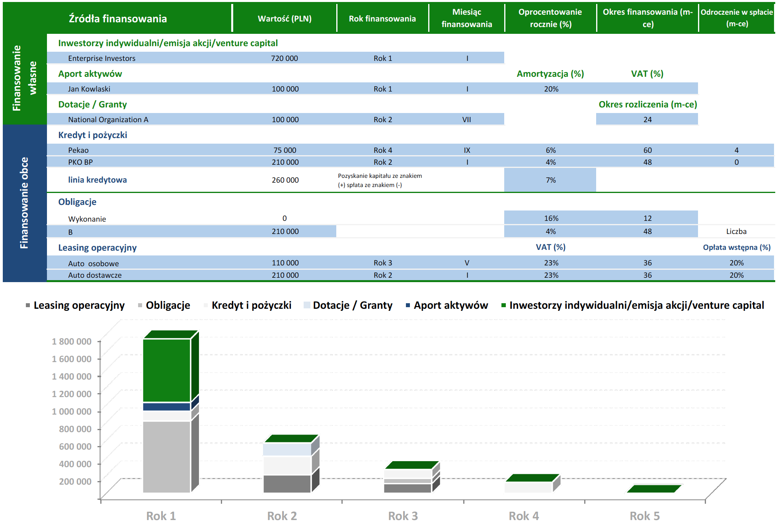Click the Kredyt i pożyczki legend label
This screenshot has width=780, height=532.
tap(252, 306)
